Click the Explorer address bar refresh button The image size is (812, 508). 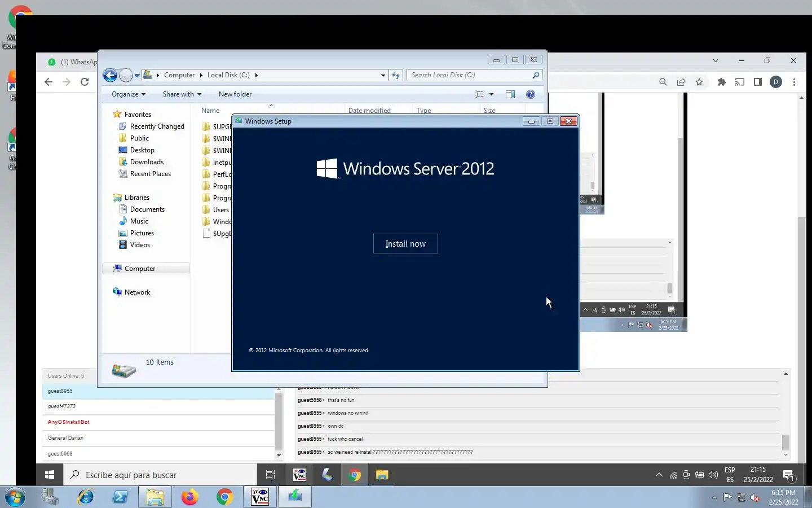tap(396, 75)
